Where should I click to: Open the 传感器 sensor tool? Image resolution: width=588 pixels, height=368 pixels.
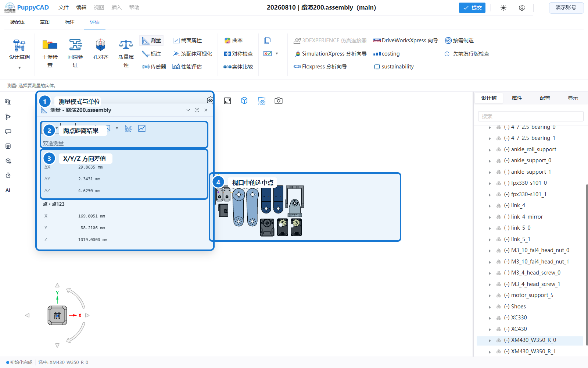154,67
